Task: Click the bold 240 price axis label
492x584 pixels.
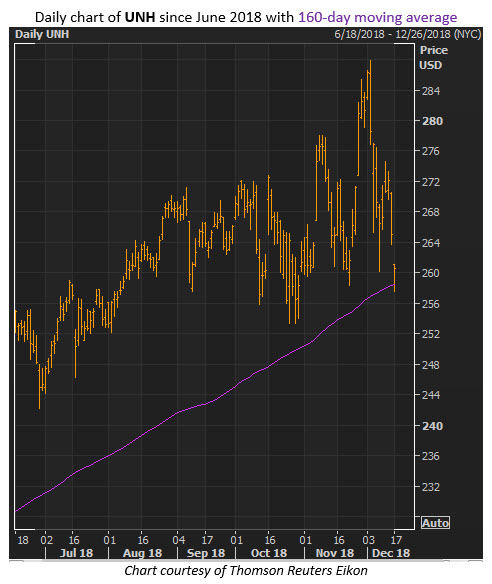Action: click(x=432, y=426)
